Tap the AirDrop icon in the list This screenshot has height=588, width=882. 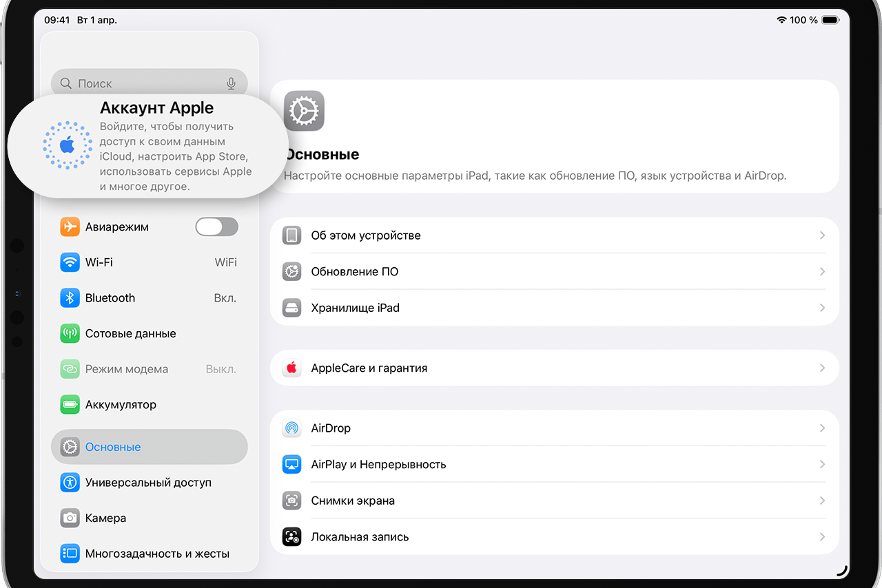[292, 428]
